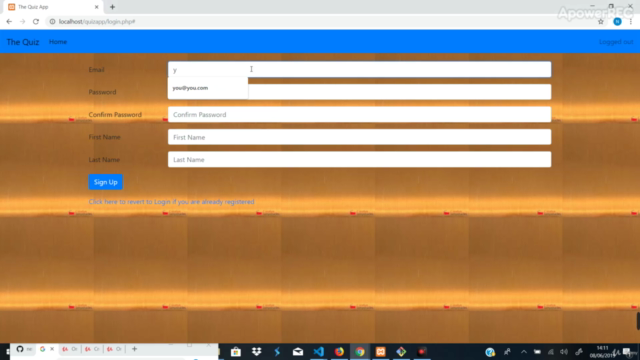Open the Mail app in the taskbar
The width and height of the screenshot is (640, 360).
(298, 351)
